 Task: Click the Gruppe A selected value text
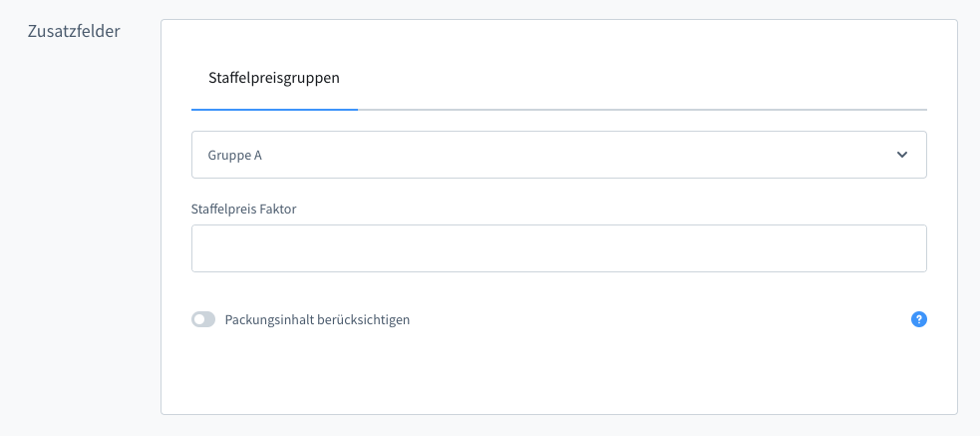coord(235,156)
